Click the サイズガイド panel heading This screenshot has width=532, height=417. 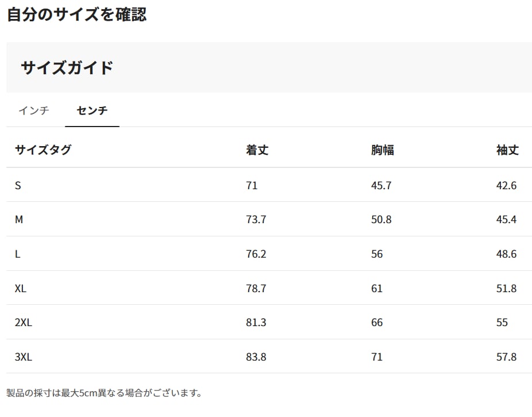point(67,68)
